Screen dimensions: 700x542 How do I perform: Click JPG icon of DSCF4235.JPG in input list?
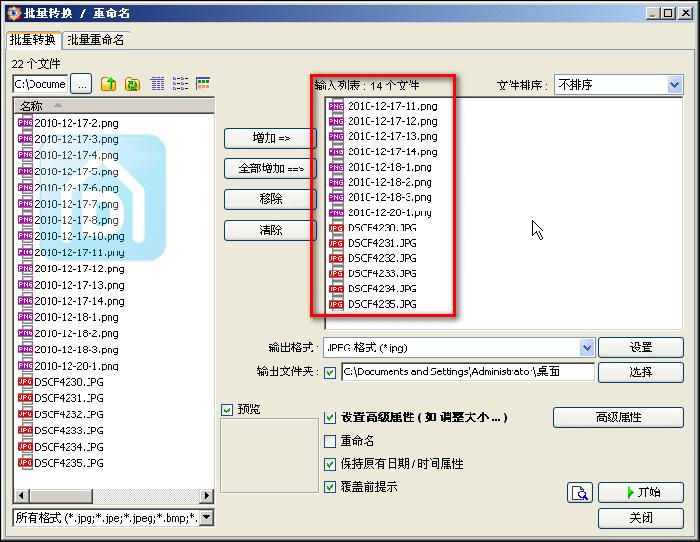tap(336, 304)
